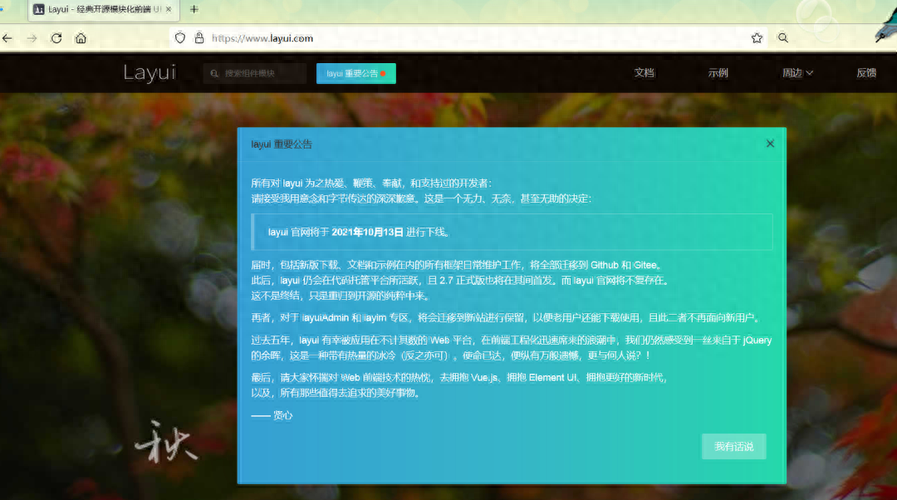Image resolution: width=897 pixels, height=500 pixels.
Task: Click the 贤心 signature text
Action: 283,415
